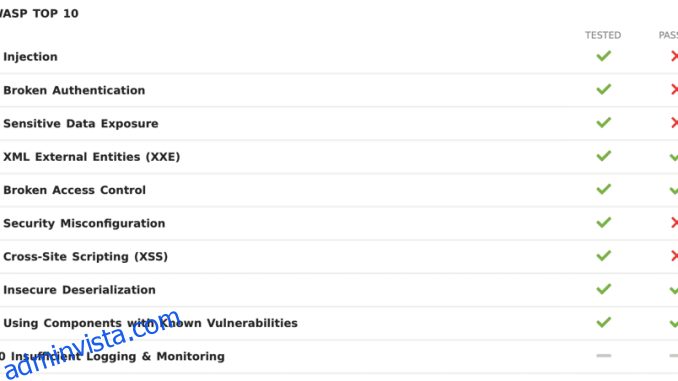Click the Tested checkmark for Broken Access Control
This screenshot has width=678, height=381.
coord(604,189)
